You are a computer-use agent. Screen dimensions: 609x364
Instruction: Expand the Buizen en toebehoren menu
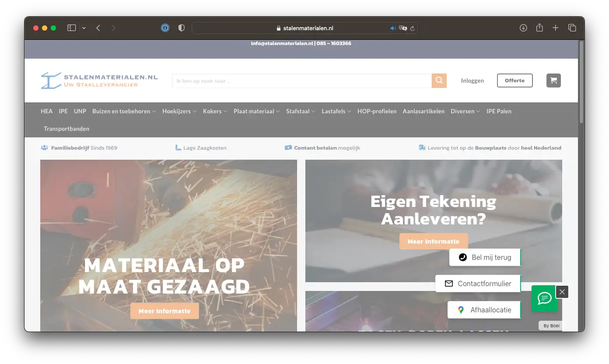pos(124,111)
